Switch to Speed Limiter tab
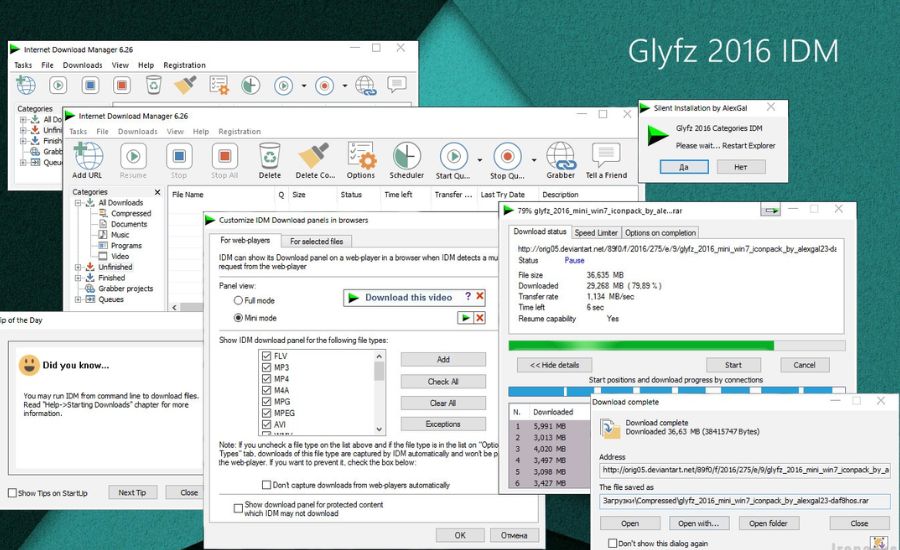This screenshot has height=550, width=900. (x=596, y=233)
